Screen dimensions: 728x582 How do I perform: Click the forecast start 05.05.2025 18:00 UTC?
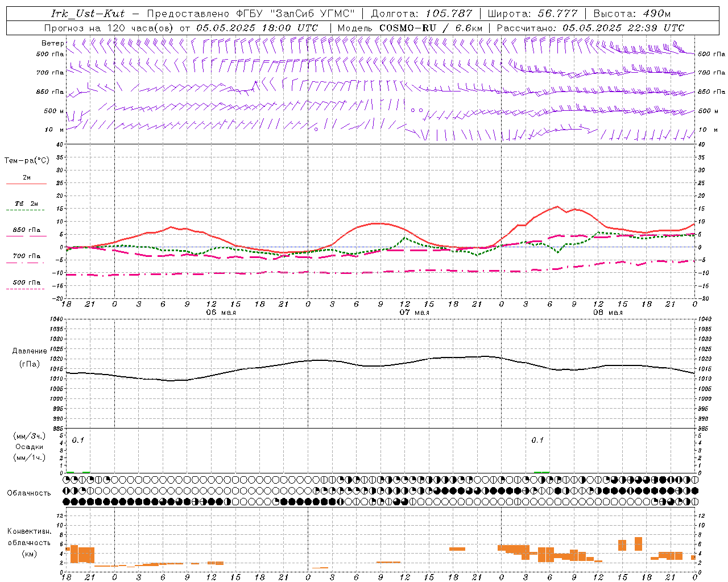point(257,28)
